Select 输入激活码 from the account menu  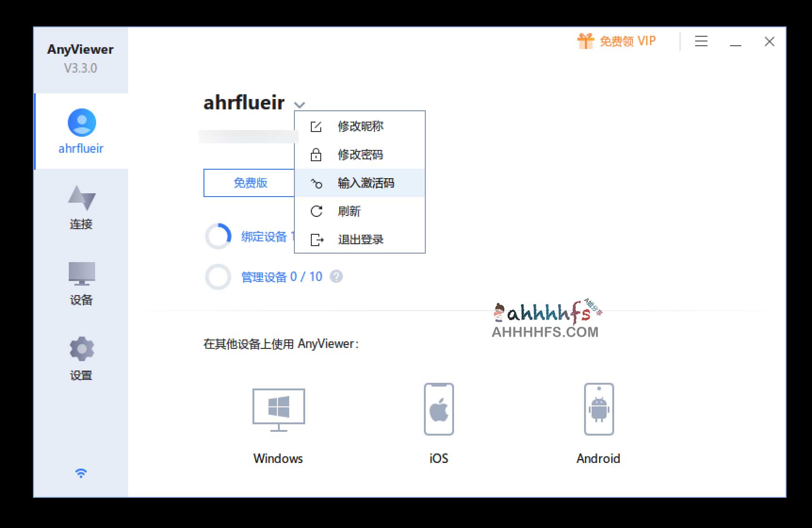tap(366, 183)
